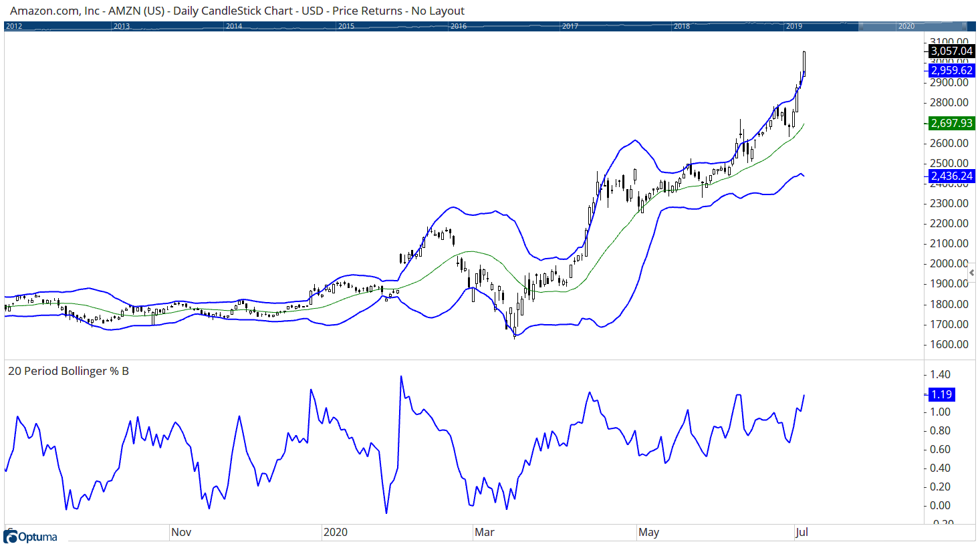Screen dimensions: 980x546
Task: Click the 0.00 label on the %B scale
Action: coord(941,505)
